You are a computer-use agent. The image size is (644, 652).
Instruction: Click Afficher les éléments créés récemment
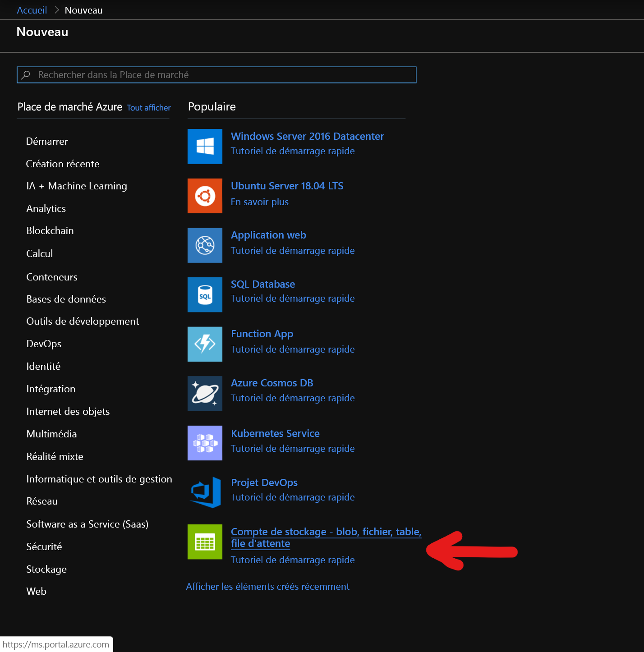pos(268,587)
